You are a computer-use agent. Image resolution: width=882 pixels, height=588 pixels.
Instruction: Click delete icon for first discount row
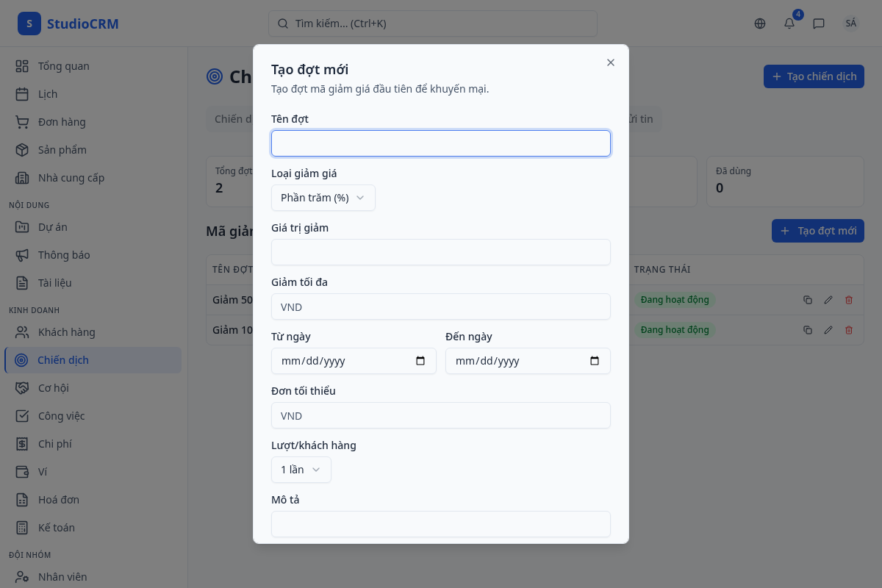point(849,300)
